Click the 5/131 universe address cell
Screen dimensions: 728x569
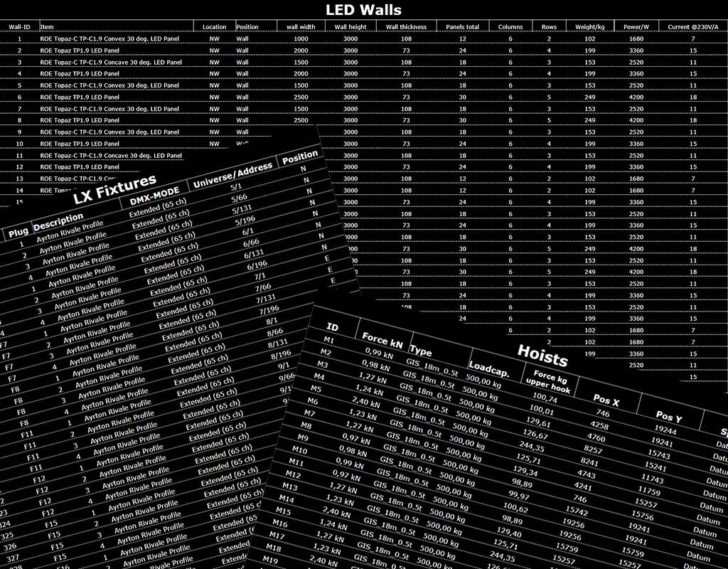click(242, 210)
